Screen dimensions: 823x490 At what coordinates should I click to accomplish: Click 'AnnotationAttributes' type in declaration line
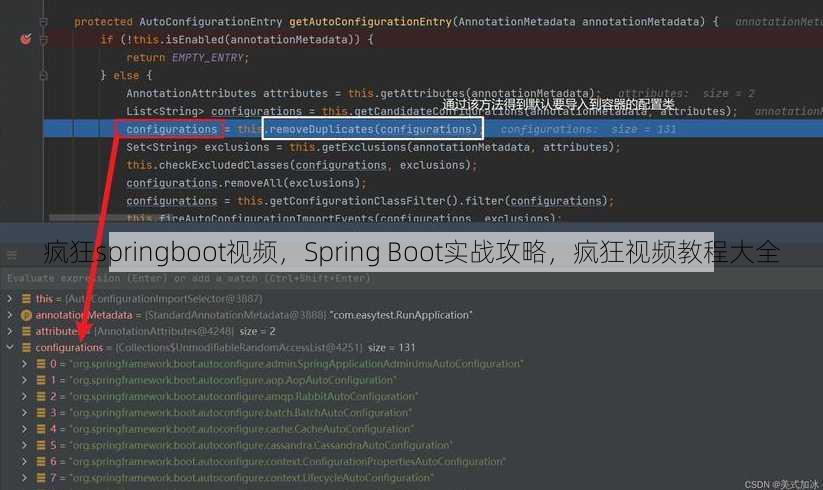(x=191, y=93)
